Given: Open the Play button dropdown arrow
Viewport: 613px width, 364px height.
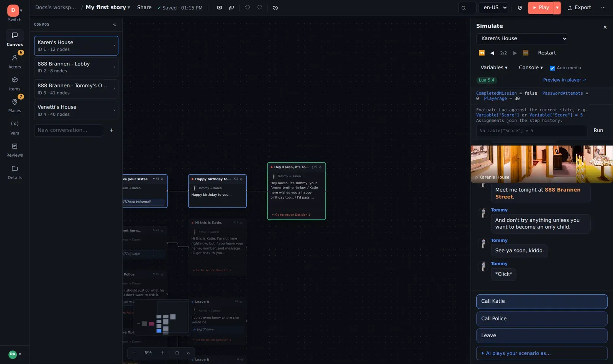Looking at the screenshot, I should [557, 8].
